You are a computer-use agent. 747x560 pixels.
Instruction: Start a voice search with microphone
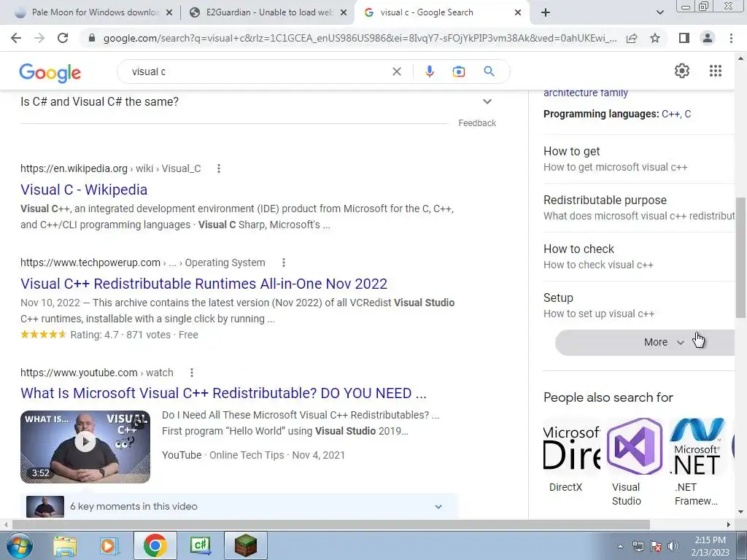point(429,71)
